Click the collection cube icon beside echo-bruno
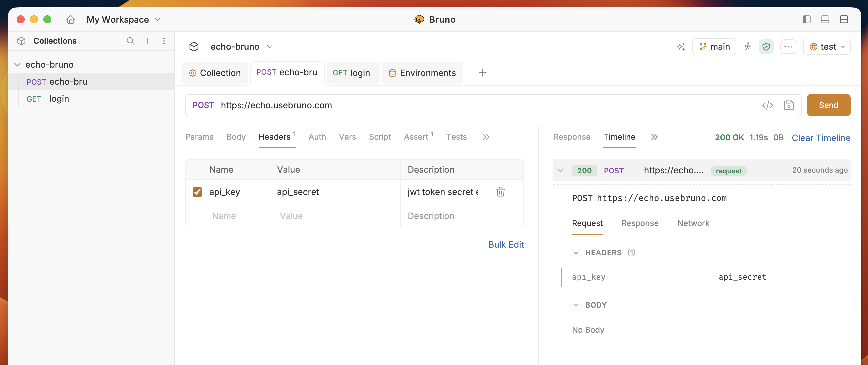 coord(194,47)
